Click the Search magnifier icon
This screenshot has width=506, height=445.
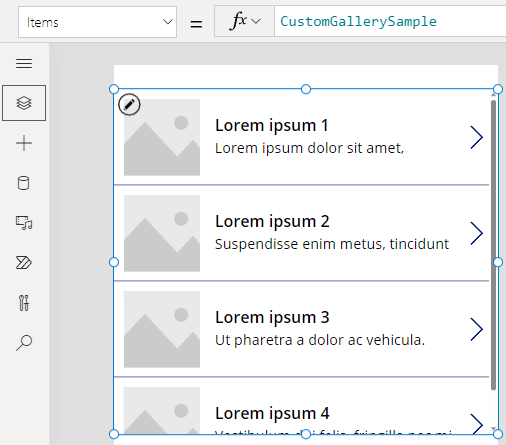pos(24,343)
